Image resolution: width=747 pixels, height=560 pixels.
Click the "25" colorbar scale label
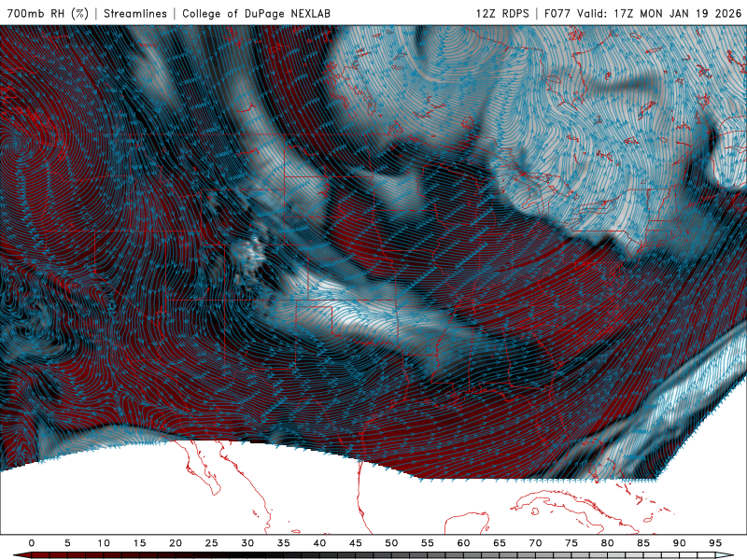pyautogui.click(x=212, y=543)
